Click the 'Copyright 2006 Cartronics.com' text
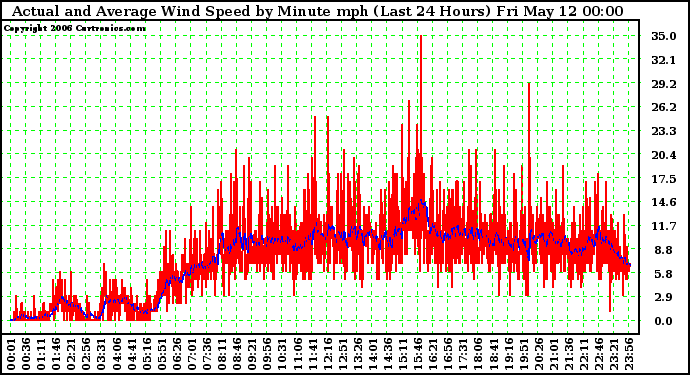The height and width of the screenshot is (375, 690). click(75, 28)
